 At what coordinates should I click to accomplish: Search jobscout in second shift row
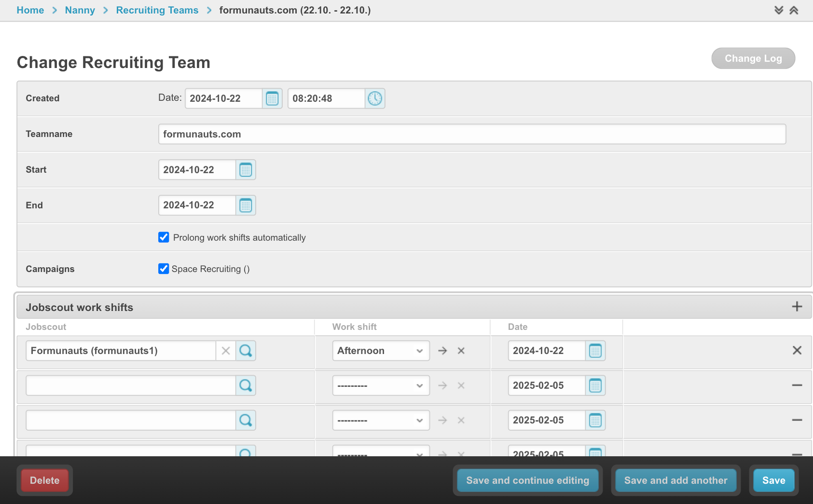click(x=246, y=385)
